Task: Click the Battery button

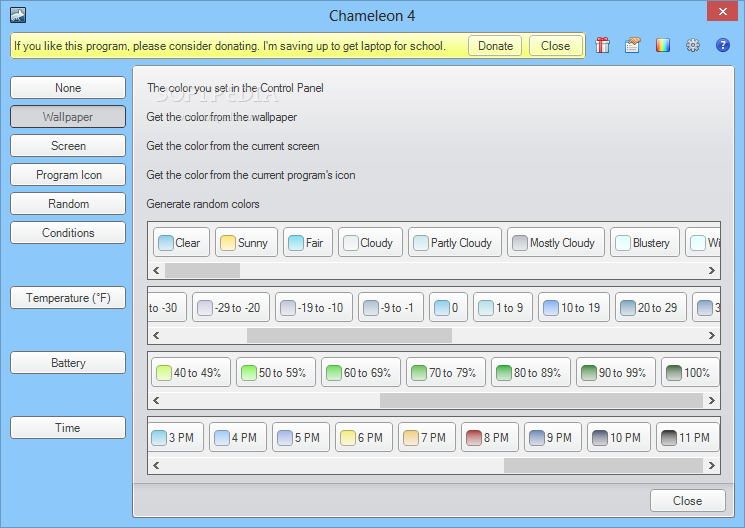Action: tap(68, 363)
